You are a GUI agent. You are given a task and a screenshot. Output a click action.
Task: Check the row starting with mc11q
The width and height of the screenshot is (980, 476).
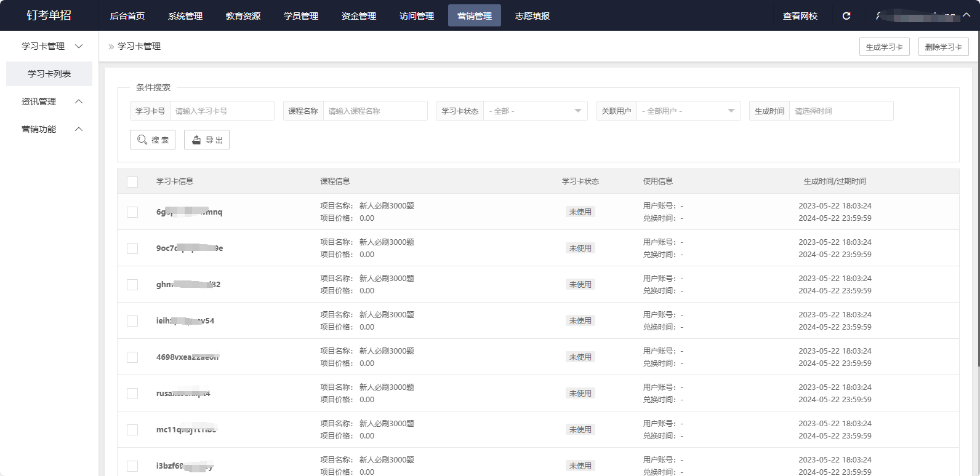(132, 430)
